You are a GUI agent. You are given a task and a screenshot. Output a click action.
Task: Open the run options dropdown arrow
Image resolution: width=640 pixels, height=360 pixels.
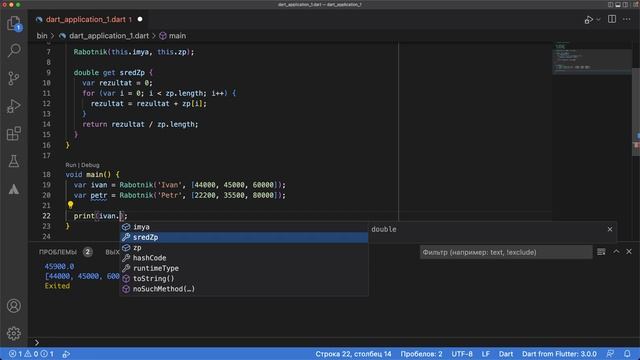click(598, 20)
